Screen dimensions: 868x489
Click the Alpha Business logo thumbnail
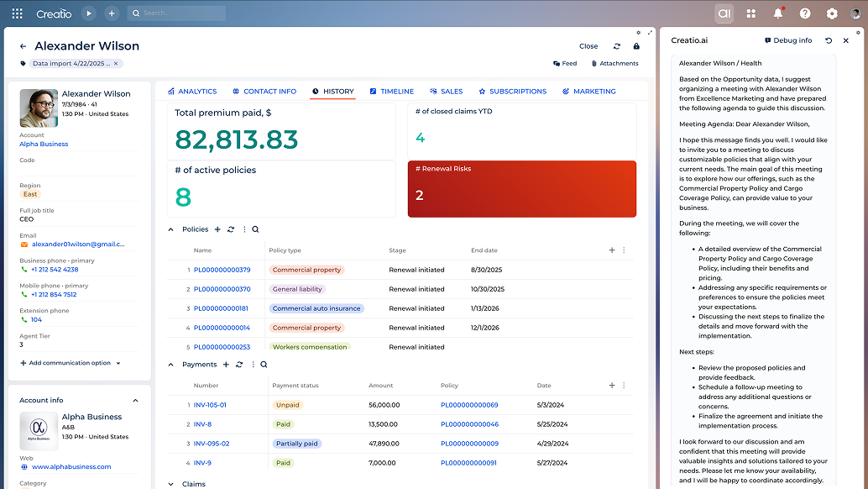(x=39, y=431)
